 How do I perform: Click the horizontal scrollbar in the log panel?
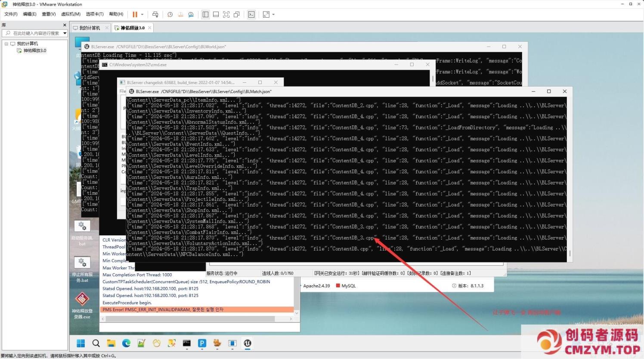point(189,319)
